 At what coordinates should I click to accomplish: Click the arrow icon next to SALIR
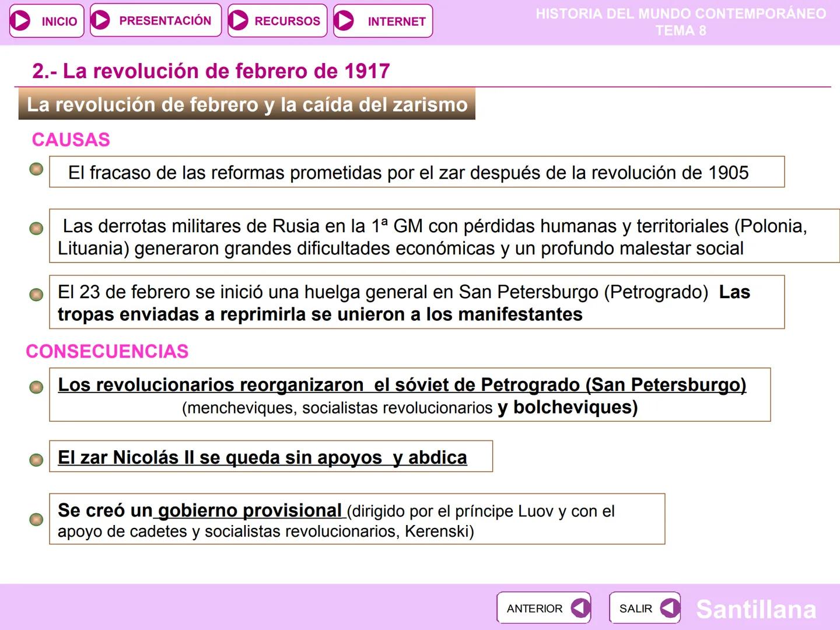tap(670, 607)
